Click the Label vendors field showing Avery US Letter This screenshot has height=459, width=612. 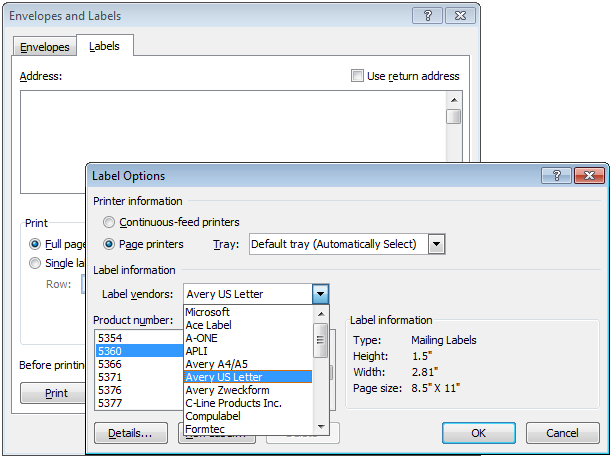(248, 294)
